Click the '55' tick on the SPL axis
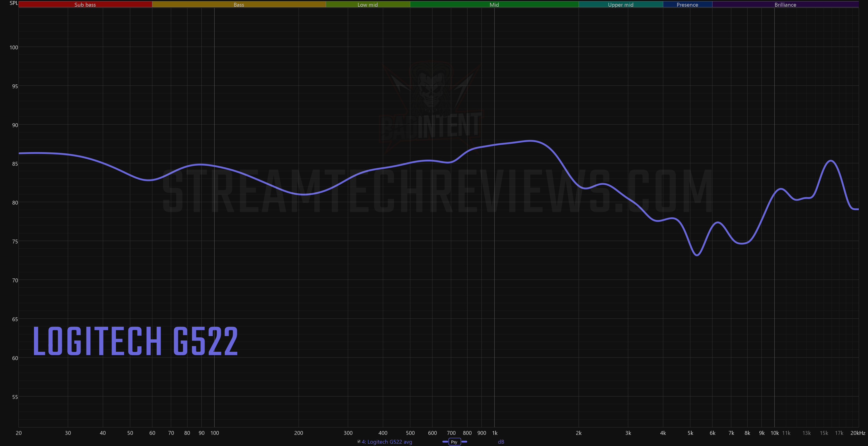The image size is (868, 446). (x=15, y=397)
